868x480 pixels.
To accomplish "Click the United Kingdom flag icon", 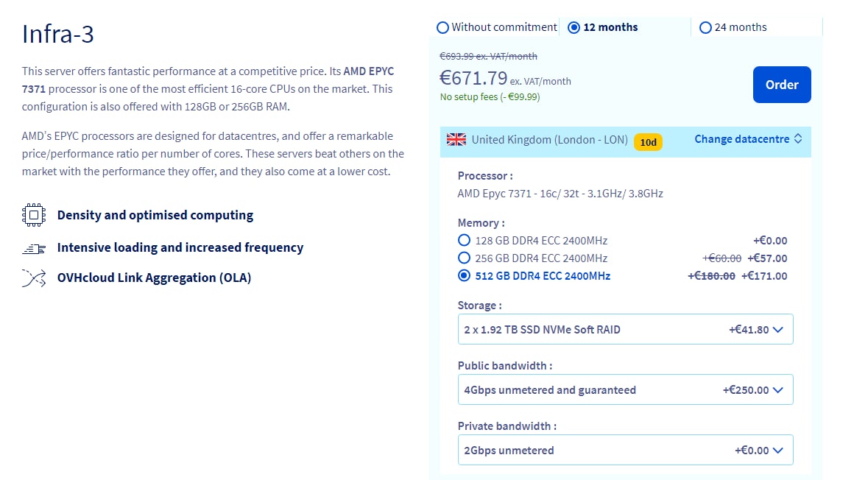I will click(456, 140).
